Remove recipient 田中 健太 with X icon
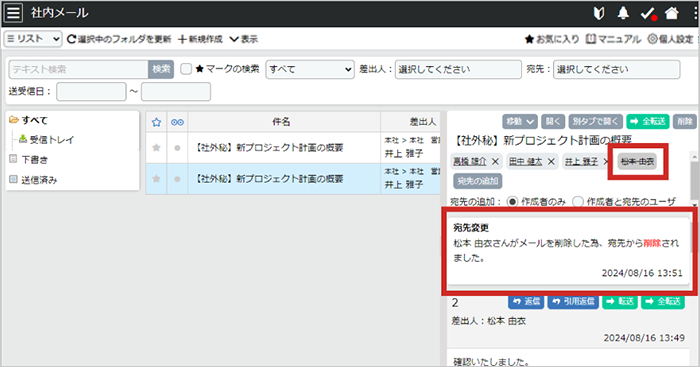The image size is (700, 367). (x=551, y=162)
